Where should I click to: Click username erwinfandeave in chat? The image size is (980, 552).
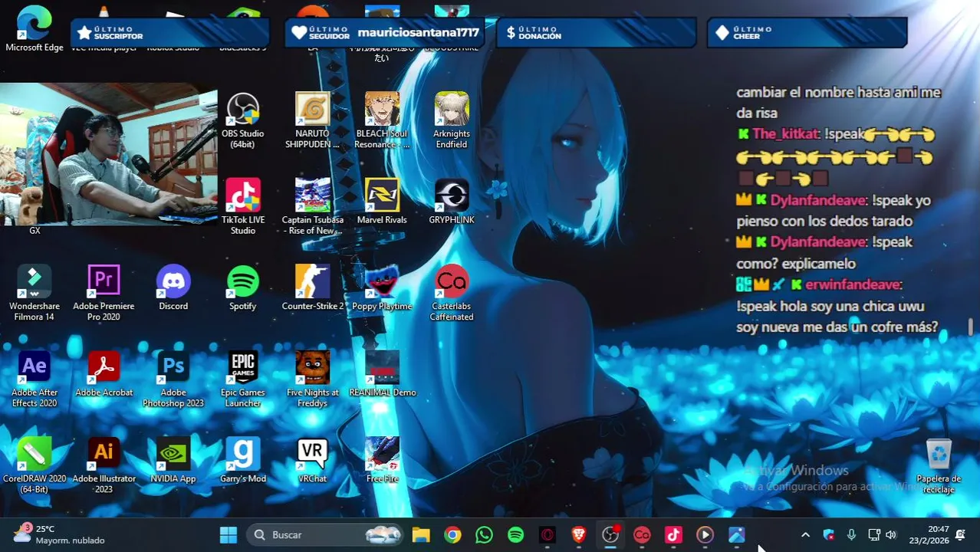click(x=852, y=284)
